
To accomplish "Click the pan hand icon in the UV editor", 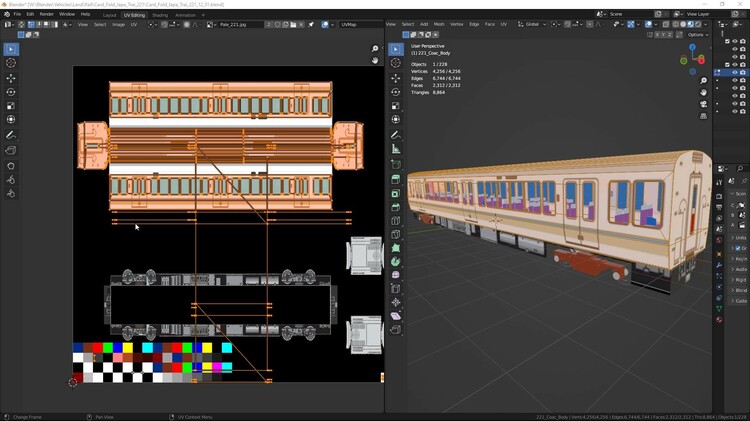I will pos(375,60).
